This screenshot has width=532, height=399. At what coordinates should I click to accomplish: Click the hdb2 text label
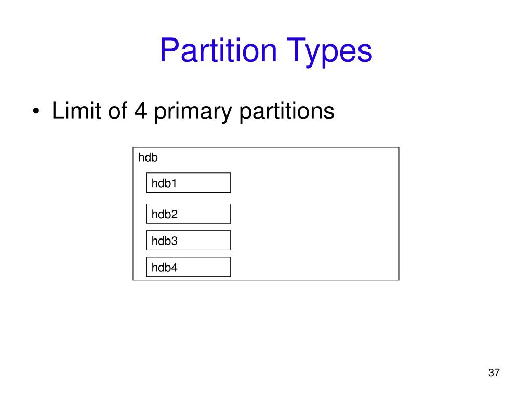point(165,214)
